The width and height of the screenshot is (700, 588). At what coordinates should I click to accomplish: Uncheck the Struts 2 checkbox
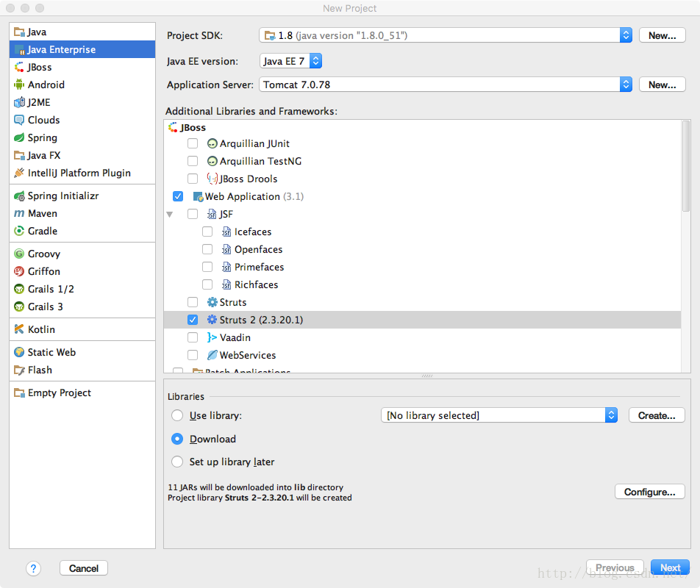[193, 320]
